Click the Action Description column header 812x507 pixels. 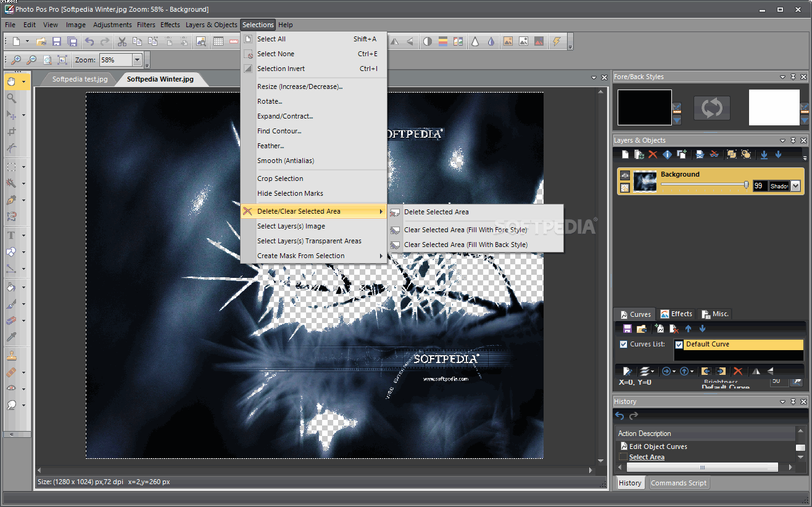[705, 434]
